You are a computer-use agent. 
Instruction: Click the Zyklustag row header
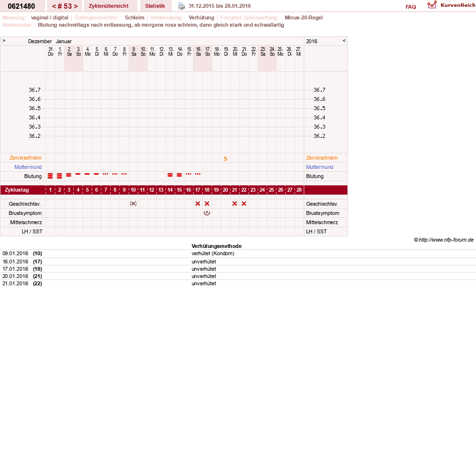click(16, 190)
